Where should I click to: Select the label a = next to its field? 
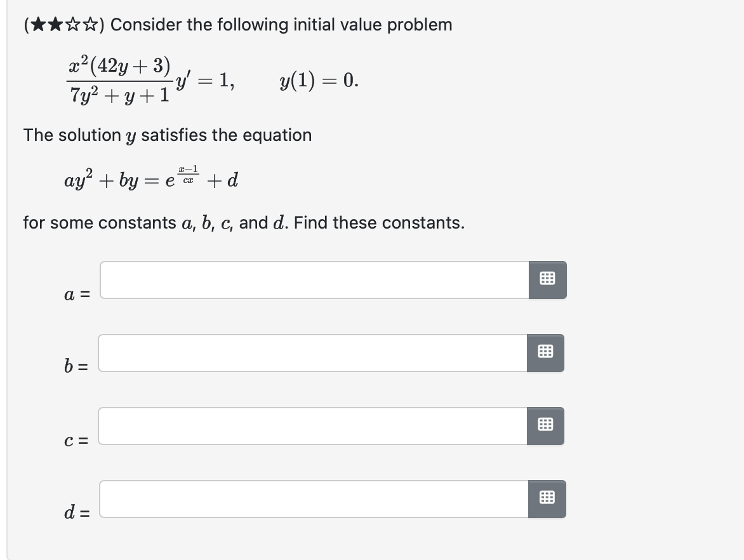click(x=76, y=293)
